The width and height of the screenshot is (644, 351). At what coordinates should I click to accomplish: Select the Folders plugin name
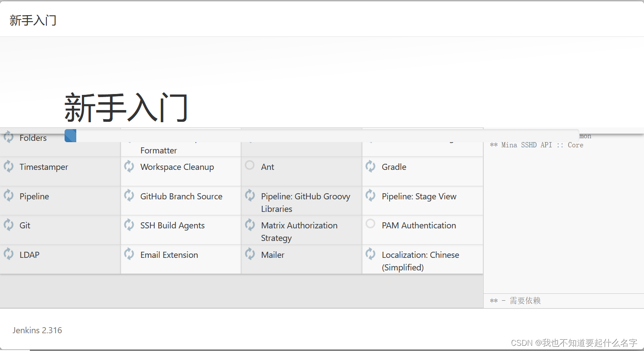[33, 138]
